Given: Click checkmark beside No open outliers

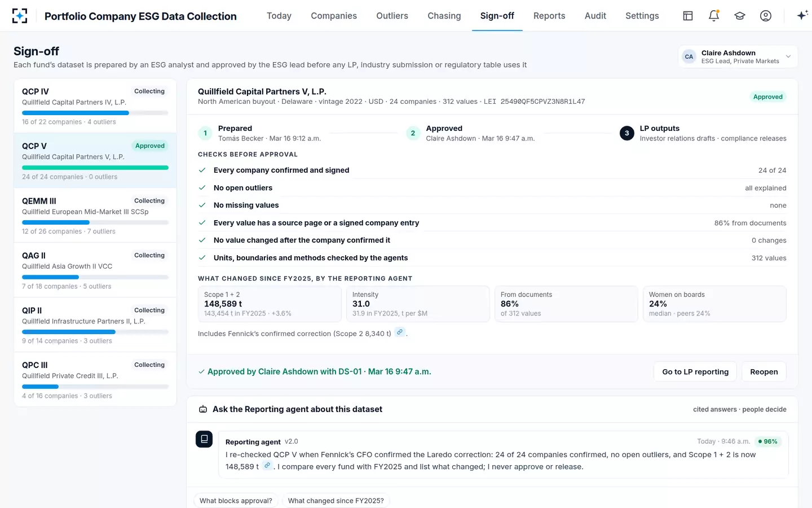Looking at the screenshot, I should point(202,188).
